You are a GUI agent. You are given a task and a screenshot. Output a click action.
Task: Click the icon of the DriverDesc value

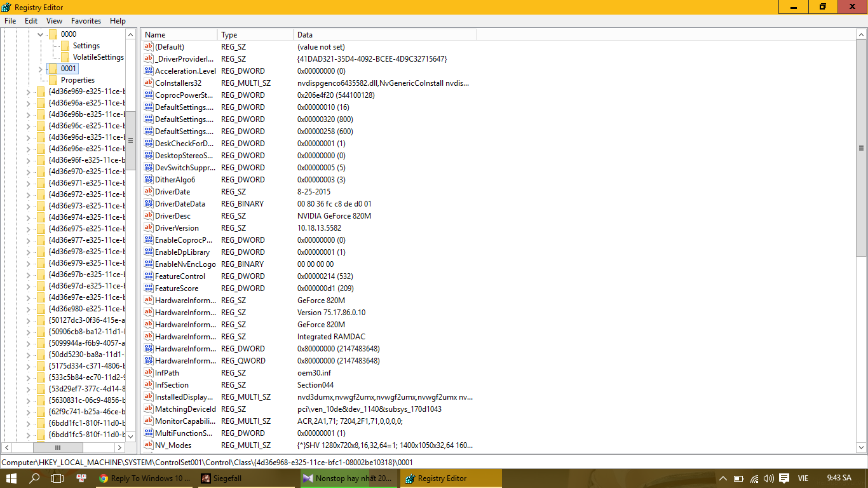click(x=149, y=216)
